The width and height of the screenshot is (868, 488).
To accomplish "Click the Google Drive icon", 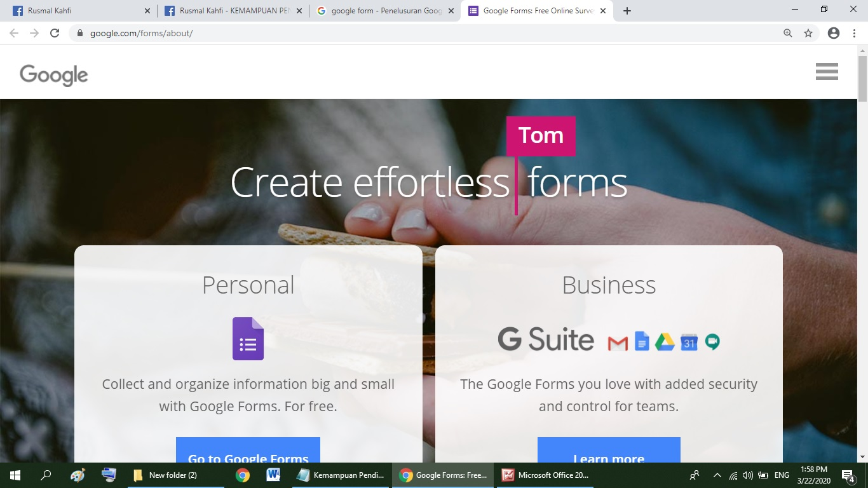I will (x=665, y=342).
